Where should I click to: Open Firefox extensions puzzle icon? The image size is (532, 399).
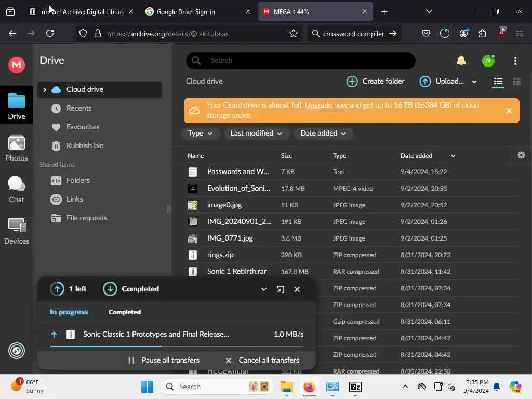pos(482,33)
